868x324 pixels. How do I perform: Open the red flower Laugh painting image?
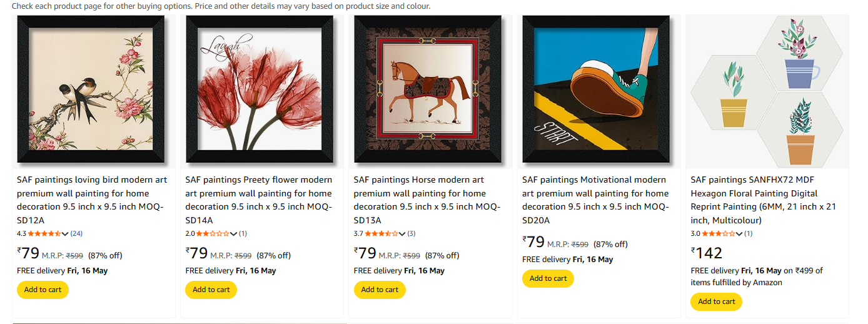260,89
